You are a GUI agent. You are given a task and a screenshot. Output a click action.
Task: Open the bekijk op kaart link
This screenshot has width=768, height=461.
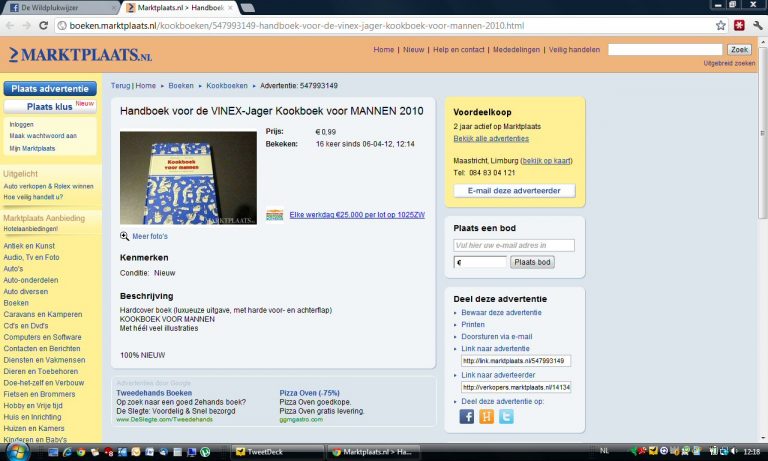pos(546,161)
